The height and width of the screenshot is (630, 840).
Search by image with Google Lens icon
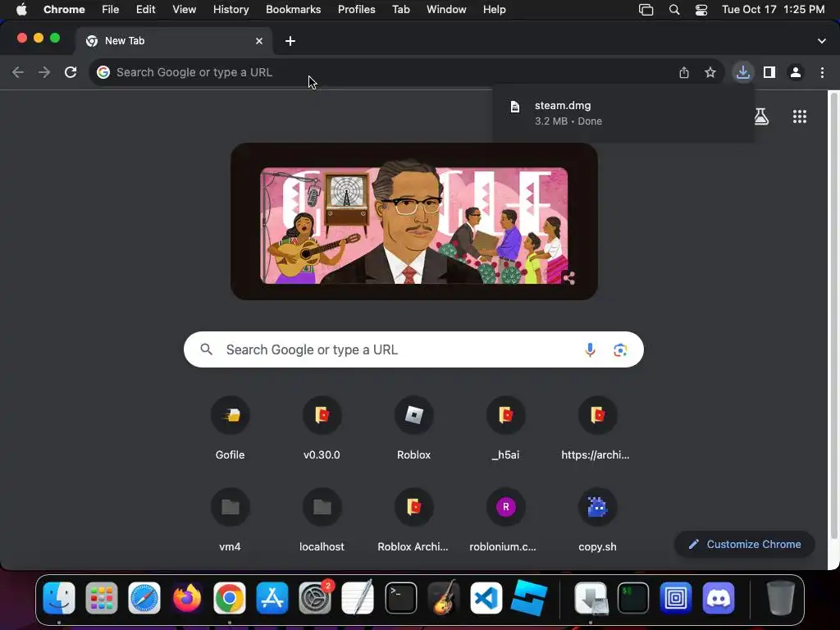coord(620,349)
